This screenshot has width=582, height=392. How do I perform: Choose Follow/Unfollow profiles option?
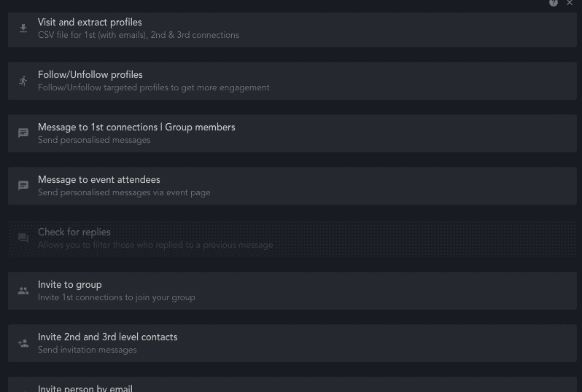[292, 81]
